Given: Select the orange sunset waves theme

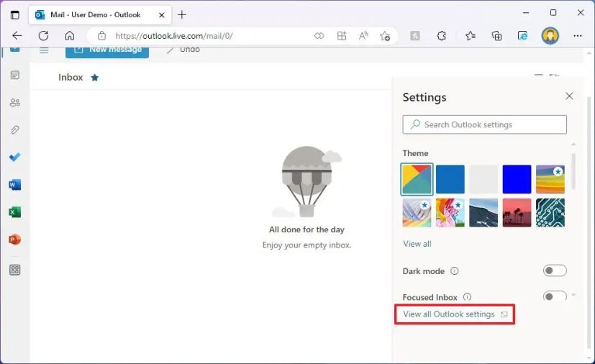Looking at the screenshot, I should point(550,179).
